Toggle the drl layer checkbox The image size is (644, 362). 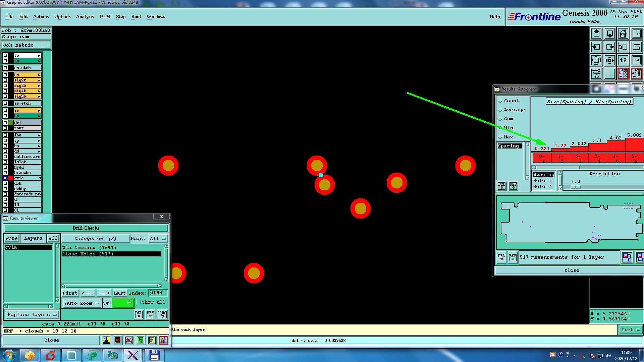click(x=5, y=123)
